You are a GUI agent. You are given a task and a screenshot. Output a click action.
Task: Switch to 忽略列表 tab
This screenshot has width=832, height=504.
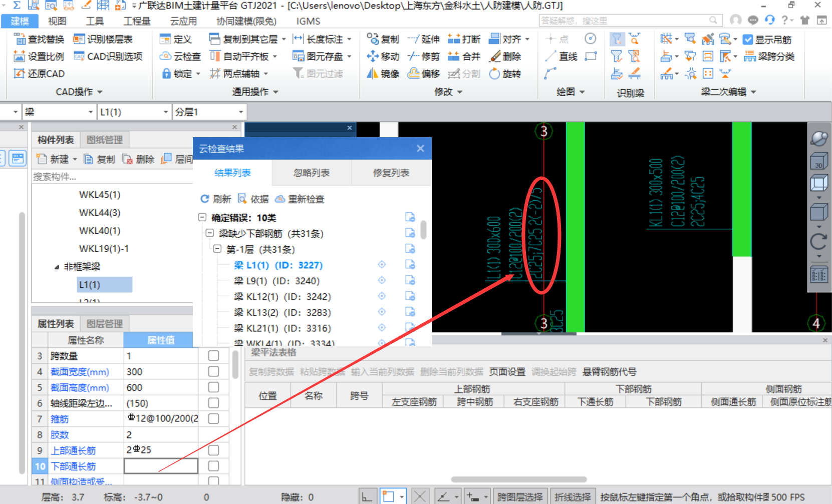pos(312,173)
